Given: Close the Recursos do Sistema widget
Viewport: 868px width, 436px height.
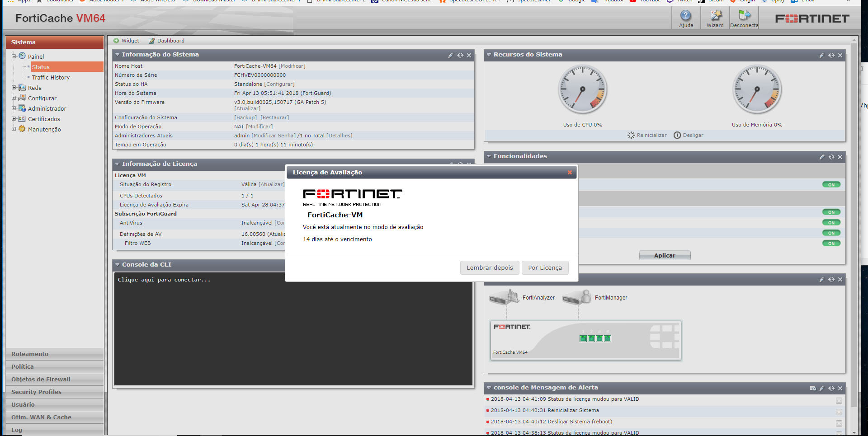Looking at the screenshot, I should (840, 55).
